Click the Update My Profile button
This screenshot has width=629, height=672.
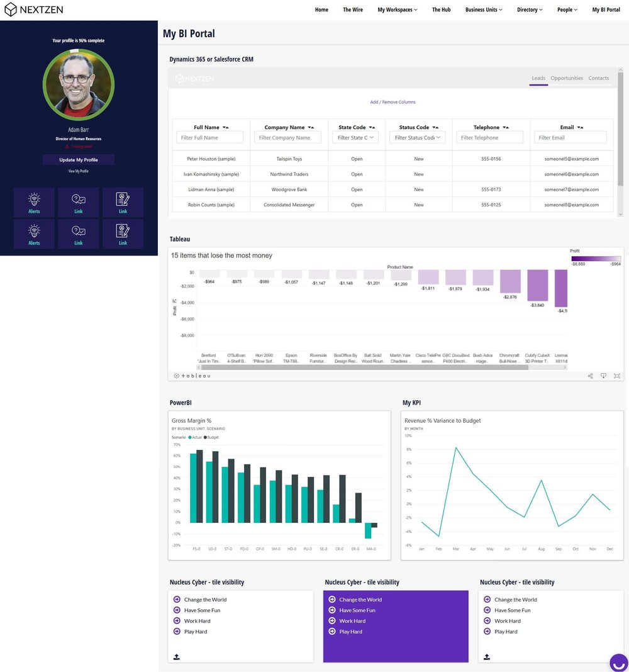click(x=79, y=159)
